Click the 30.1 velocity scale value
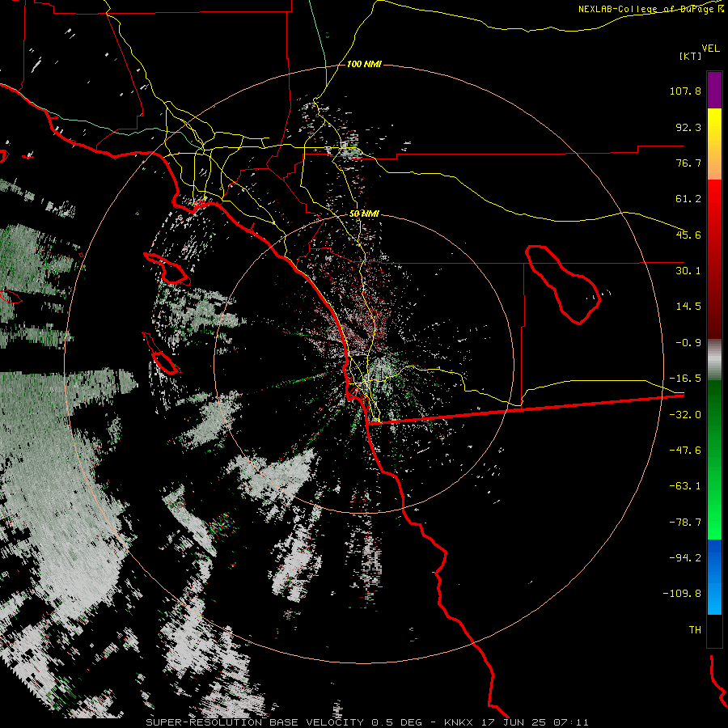Image resolution: width=728 pixels, height=728 pixels. (688, 271)
